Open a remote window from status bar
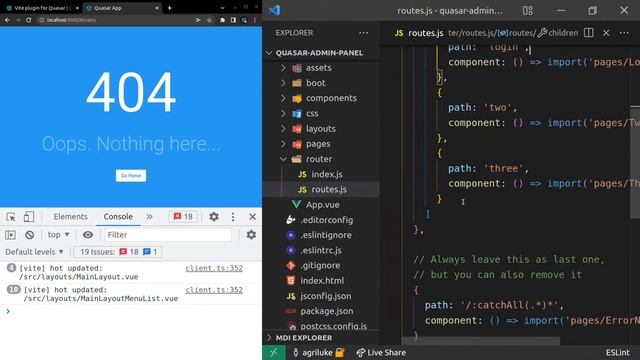The width and height of the screenshot is (640, 360). 273,353
